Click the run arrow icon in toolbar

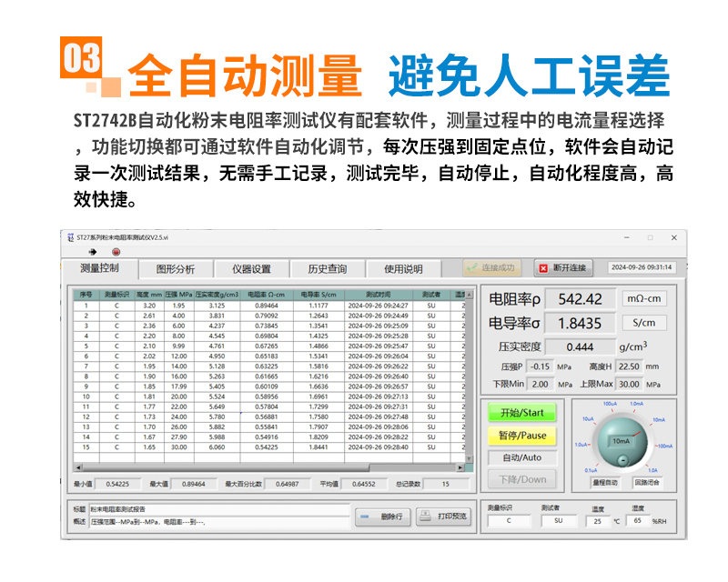pyautogui.click(x=92, y=252)
